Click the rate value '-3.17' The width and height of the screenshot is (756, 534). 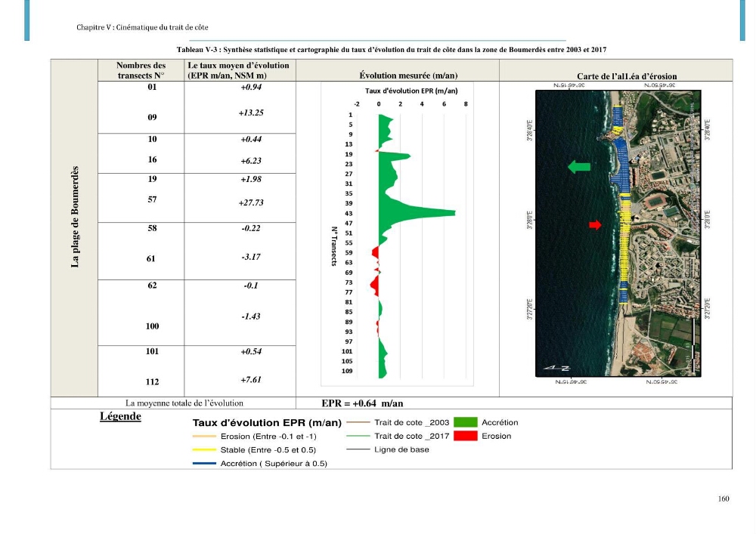(251, 257)
